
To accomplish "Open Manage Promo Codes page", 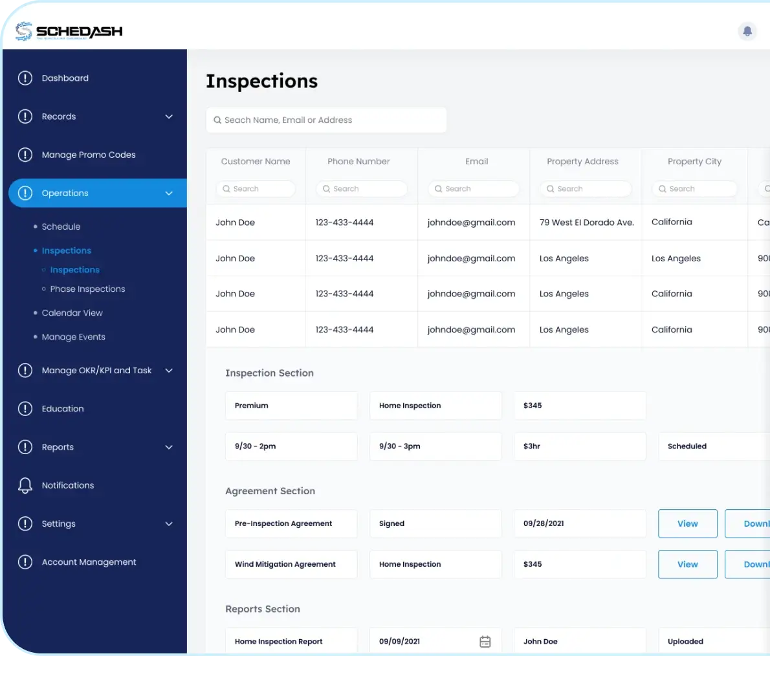I will tap(89, 155).
